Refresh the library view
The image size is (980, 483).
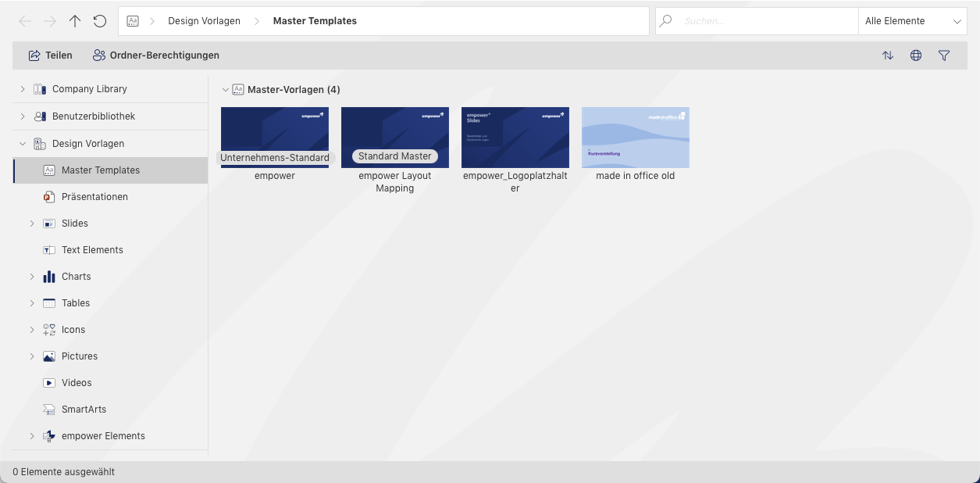coord(100,21)
